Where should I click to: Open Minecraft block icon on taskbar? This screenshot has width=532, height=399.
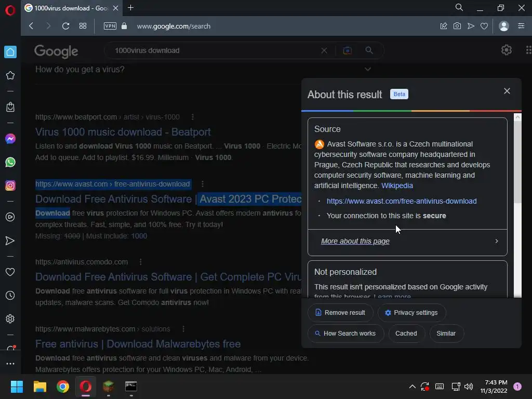[108, 387]
